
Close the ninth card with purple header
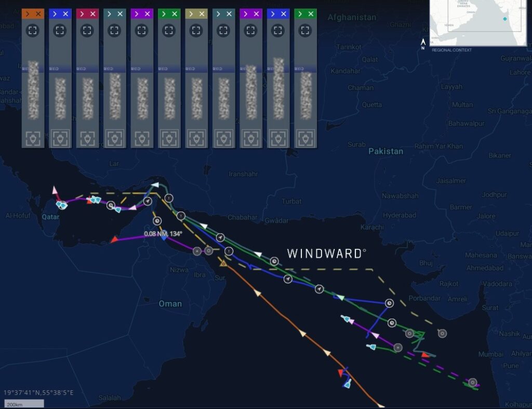tap(256, 14)
